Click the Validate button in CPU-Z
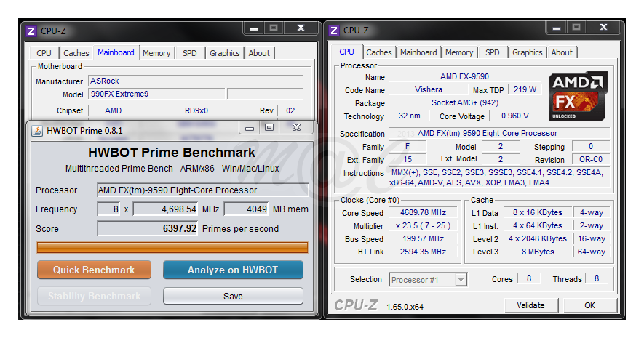This screenshot has height=338, width=644. [530, 305]
